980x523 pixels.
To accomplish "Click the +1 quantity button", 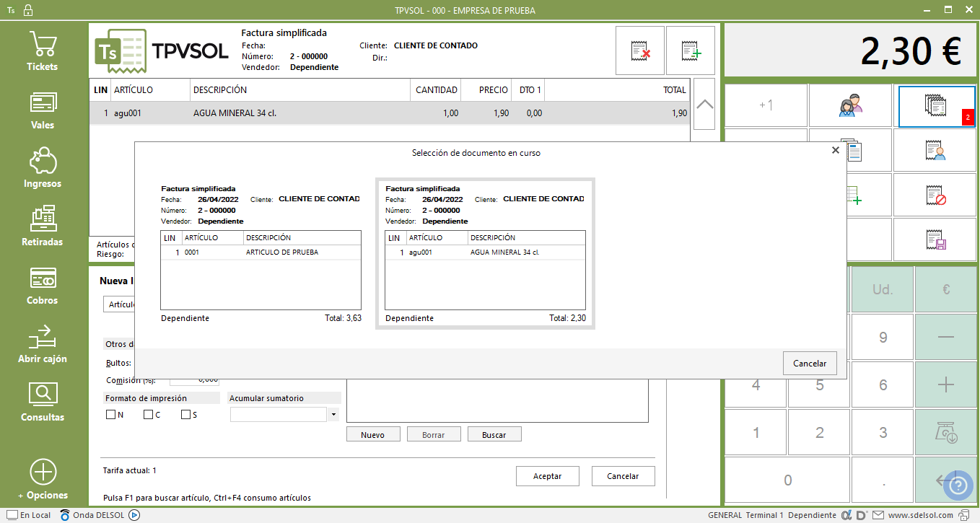I will click(766, 106).
